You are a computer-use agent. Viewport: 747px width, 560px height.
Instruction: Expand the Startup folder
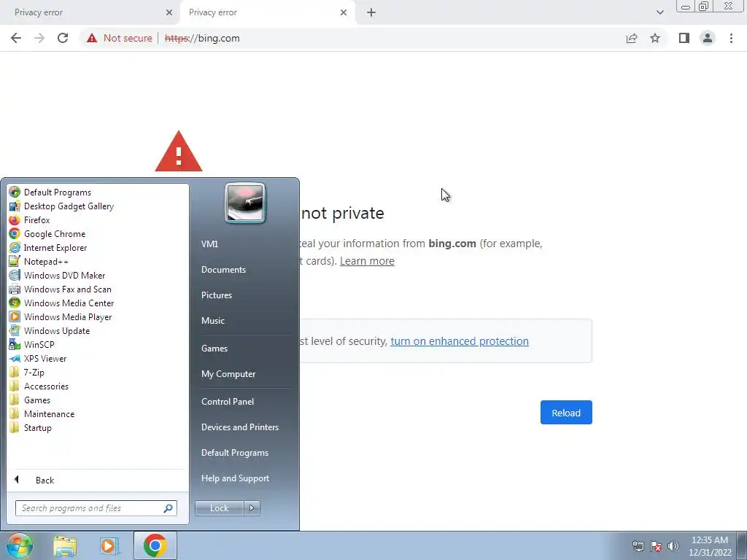98,427
